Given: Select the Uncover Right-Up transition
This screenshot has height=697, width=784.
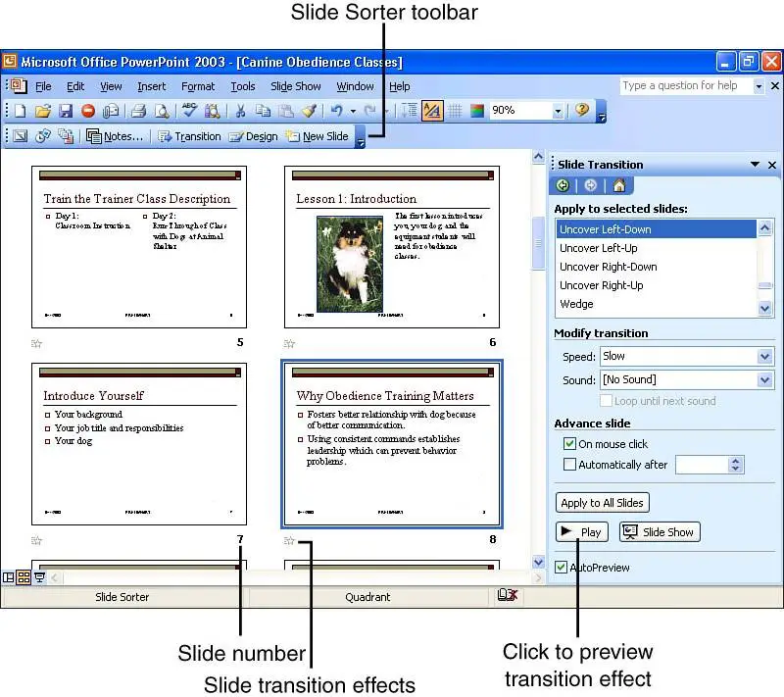Looking at the screenshot, I should [x=656, y=285].
